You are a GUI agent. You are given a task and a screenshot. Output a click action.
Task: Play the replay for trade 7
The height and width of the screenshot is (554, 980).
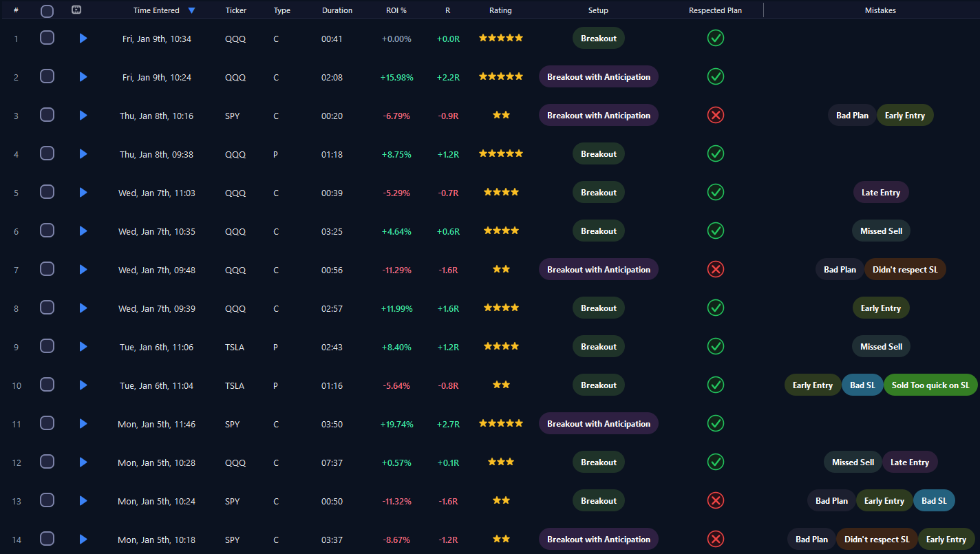pyautogui.click(x=83, y=269)
